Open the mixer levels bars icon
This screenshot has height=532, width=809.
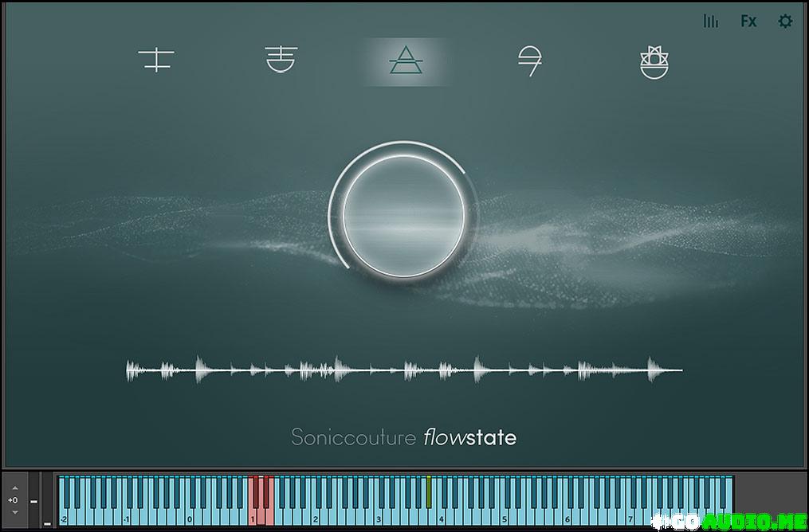pyautogui.click(x=710, y=22)
